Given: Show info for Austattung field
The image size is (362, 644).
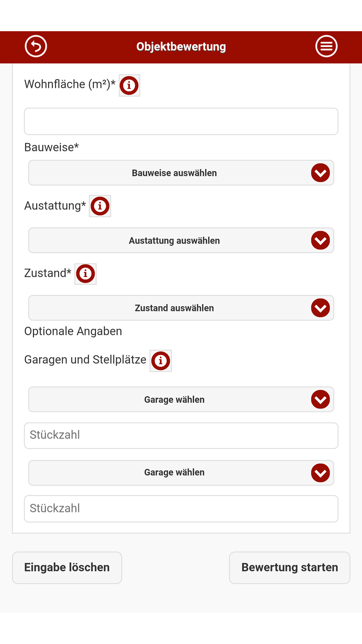Looking at the screenshot, I should [100, 206].
